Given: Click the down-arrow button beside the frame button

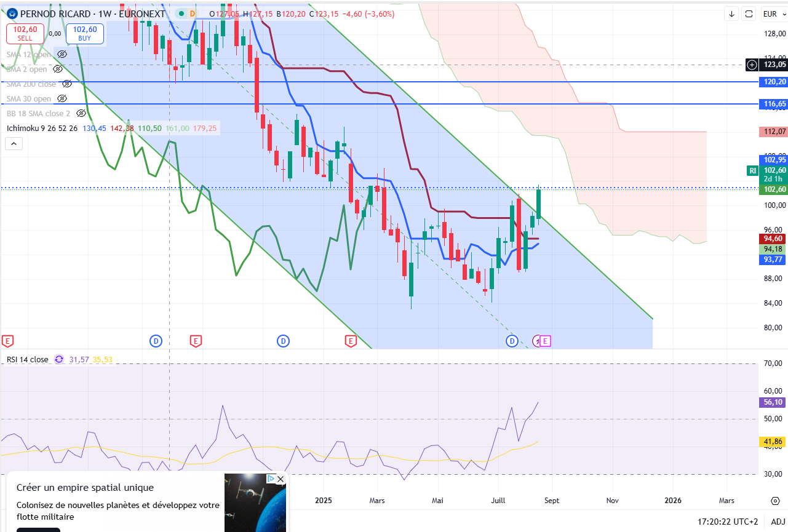Looking at the screenshot, I should tap(731, 14).
